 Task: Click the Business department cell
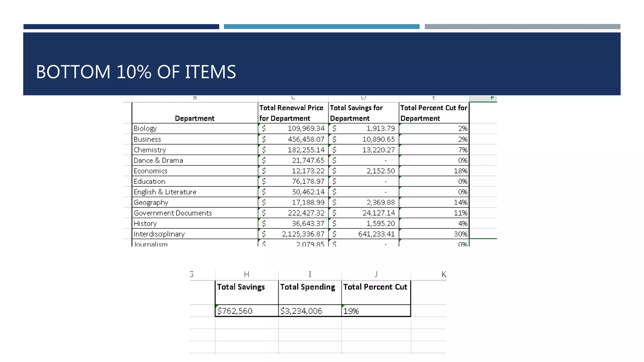coord(195,139)
